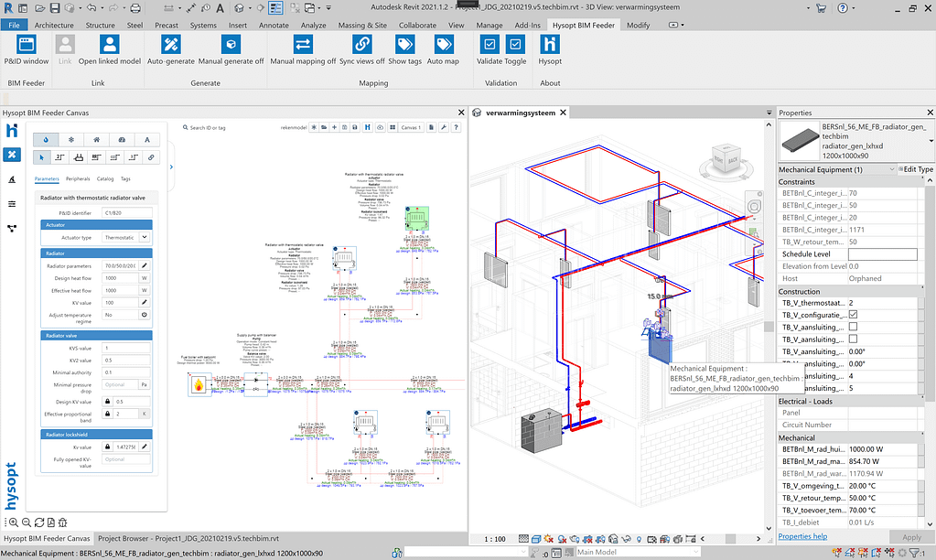
Task: Click the Revit Print icon in quick access toolbar
Action: [135, 7]
